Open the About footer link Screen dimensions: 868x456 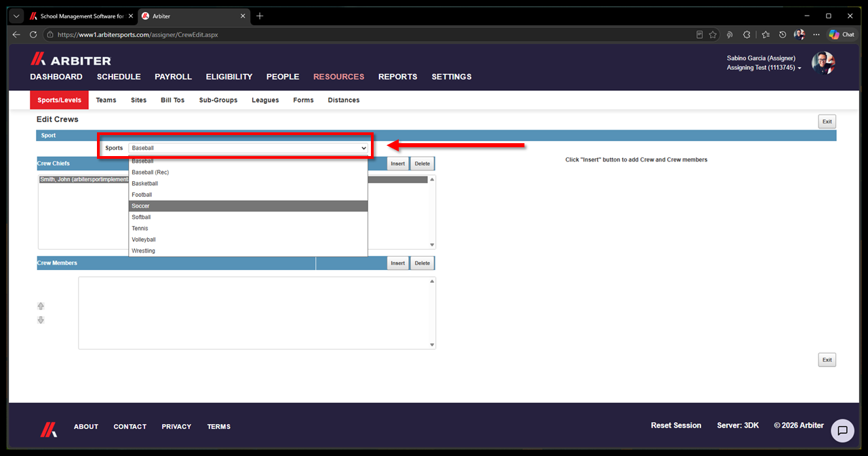point(86,427)
